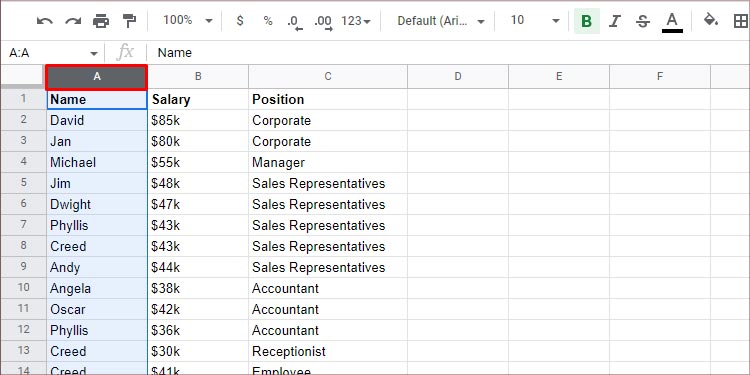Click the Print icon

coord(101,21)
